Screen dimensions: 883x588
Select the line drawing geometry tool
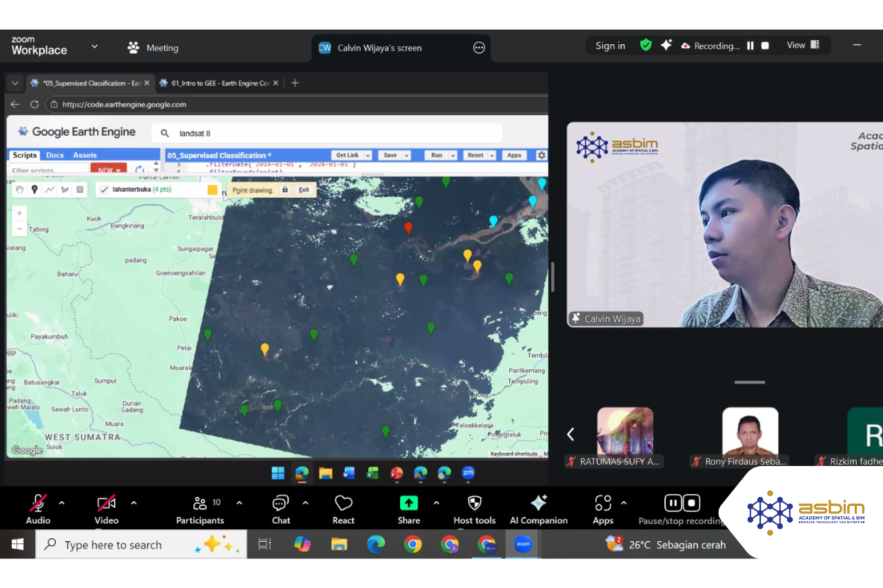[x=48, y=190]
